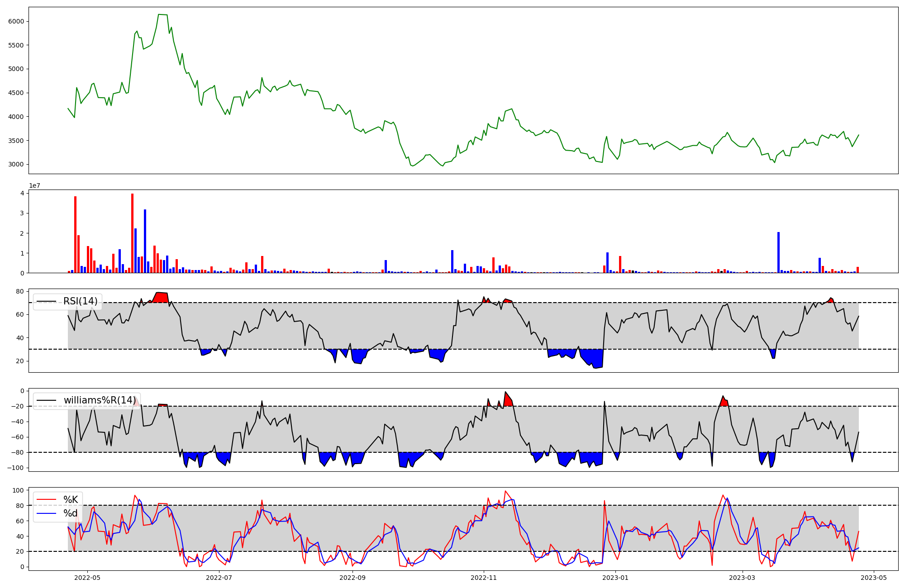Click the blue %d legend line sample
Screen dimensions: 905x588
pyautogui.click(x=46, y=513)
